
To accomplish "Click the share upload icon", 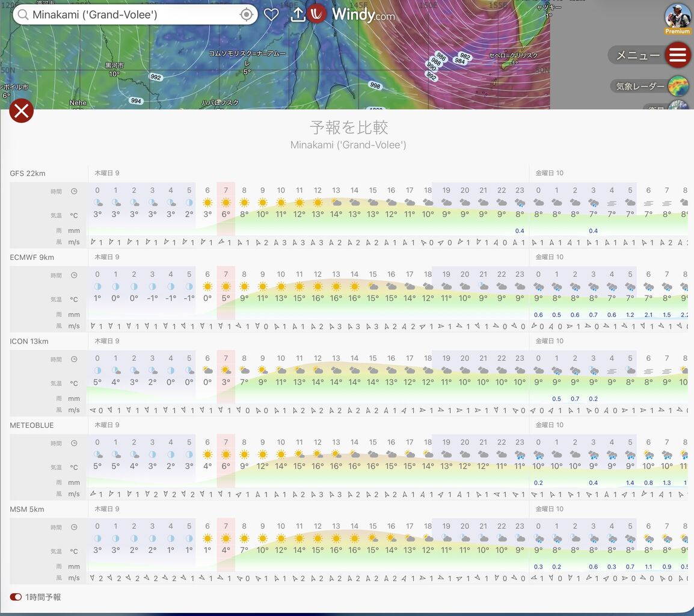I will tap(298, 14).
